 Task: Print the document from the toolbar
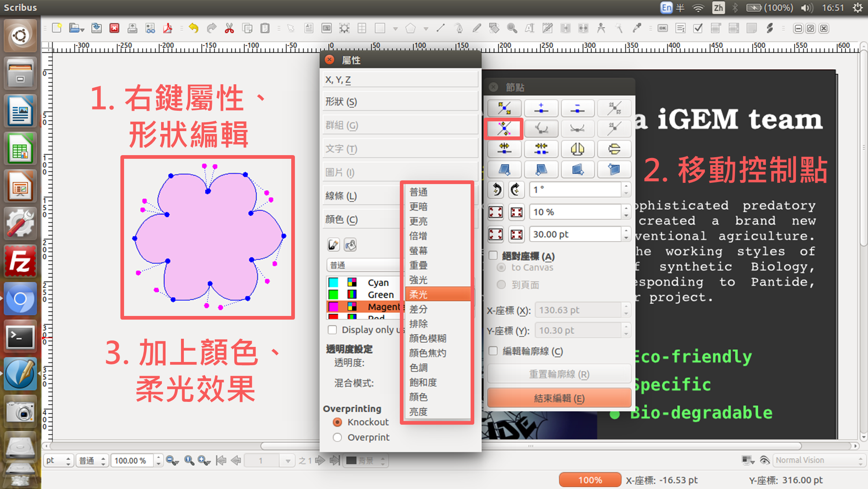coord(132,28)
